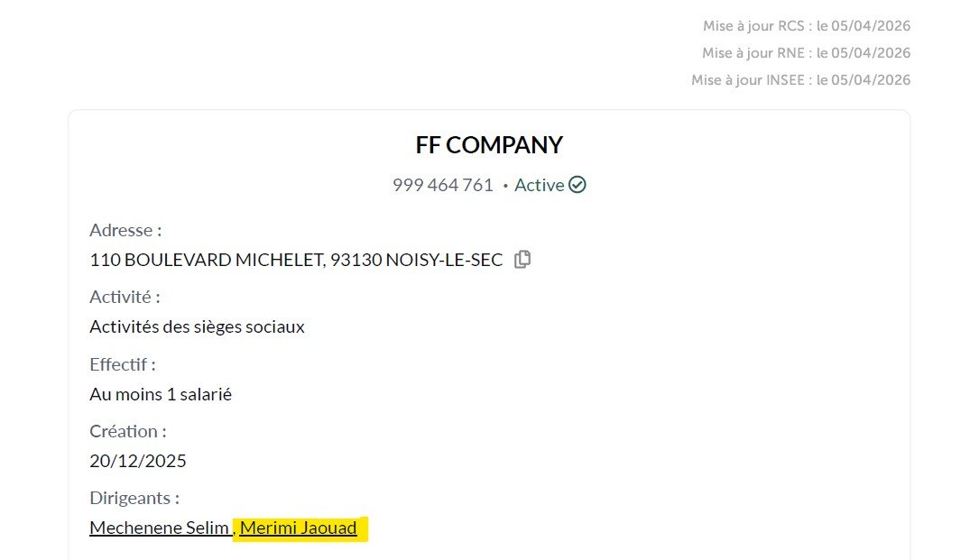The height and width of the screenshot is (560, 961).
Task: Select the FF COMPANY title heading
Action: 489,145
